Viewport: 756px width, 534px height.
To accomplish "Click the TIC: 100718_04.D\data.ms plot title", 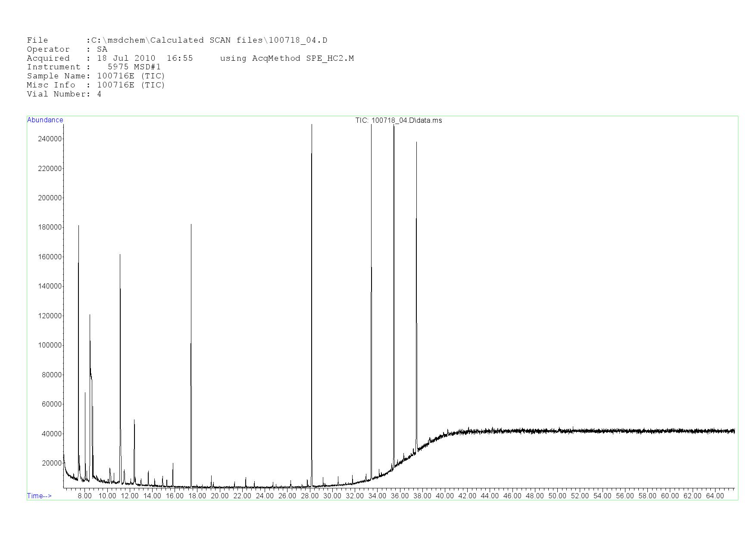I will [398, 121].
